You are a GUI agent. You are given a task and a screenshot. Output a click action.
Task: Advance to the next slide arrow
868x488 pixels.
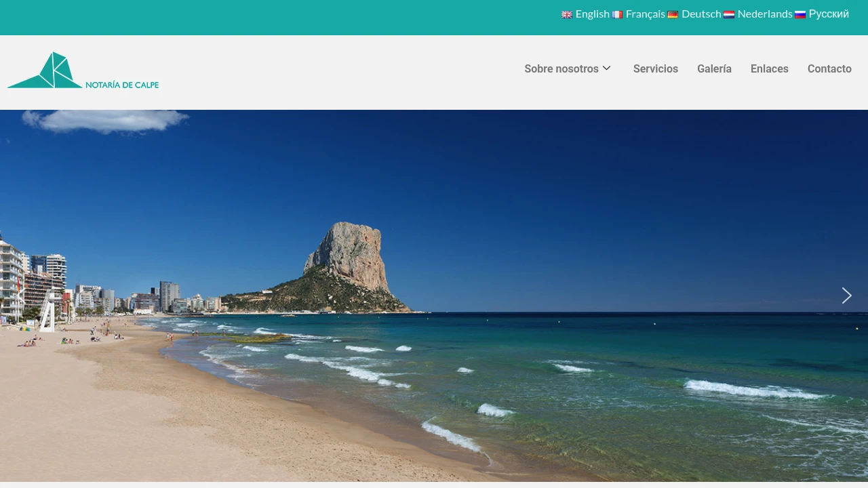846,296
